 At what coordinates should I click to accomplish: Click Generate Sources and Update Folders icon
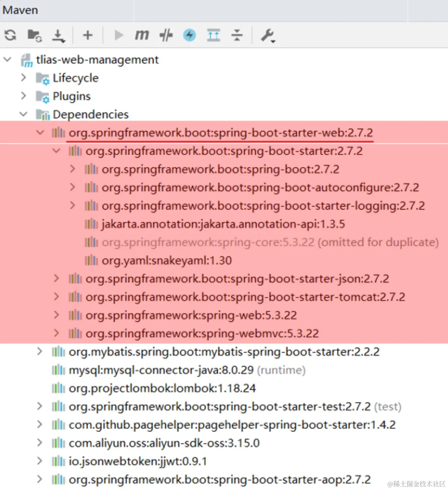point(35,35)
